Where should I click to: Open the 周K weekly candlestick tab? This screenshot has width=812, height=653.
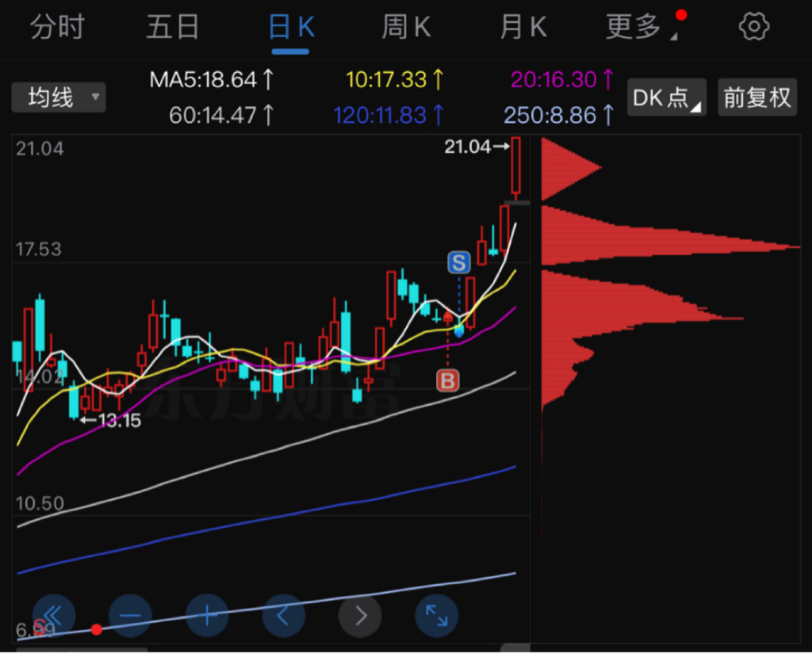407,27
